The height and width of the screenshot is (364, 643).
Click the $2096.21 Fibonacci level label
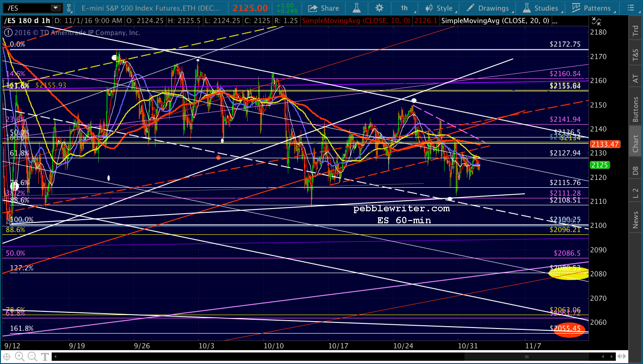[x=565, y=229]
